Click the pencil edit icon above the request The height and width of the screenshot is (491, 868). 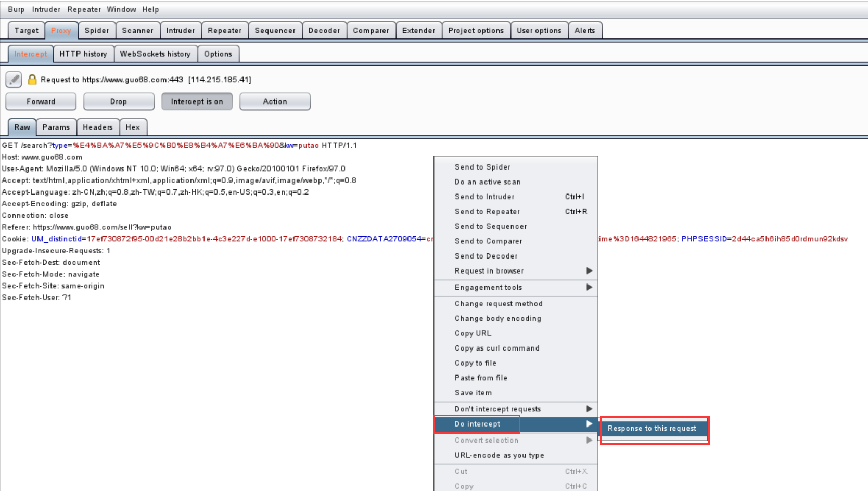click(14, 80)
